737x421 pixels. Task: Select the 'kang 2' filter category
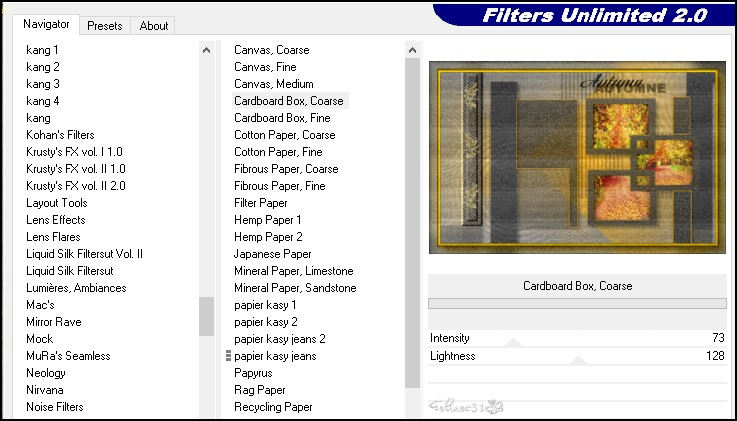[43, 67]
